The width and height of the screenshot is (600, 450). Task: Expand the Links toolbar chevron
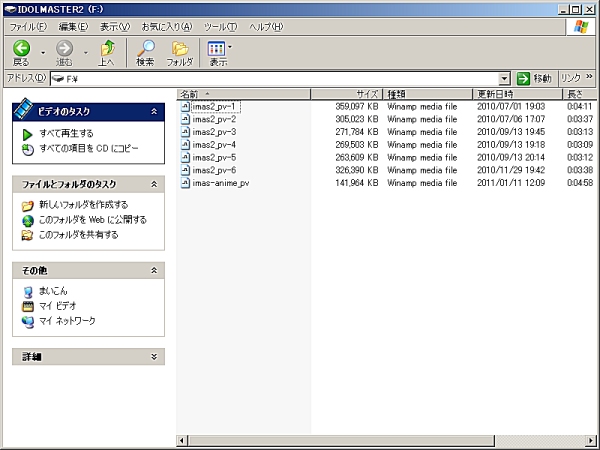(589, 76)
